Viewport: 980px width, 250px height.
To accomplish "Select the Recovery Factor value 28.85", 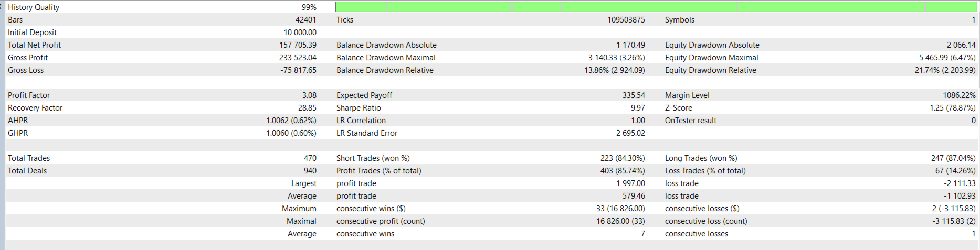I will pyautogui.click(x=308, y=108).
